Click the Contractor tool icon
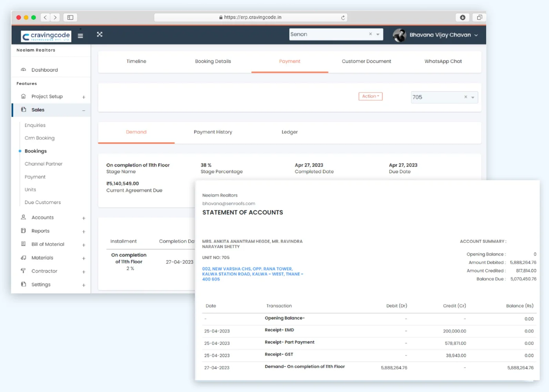The height and width of the screenshot is (392, 549). coord(24,271)
